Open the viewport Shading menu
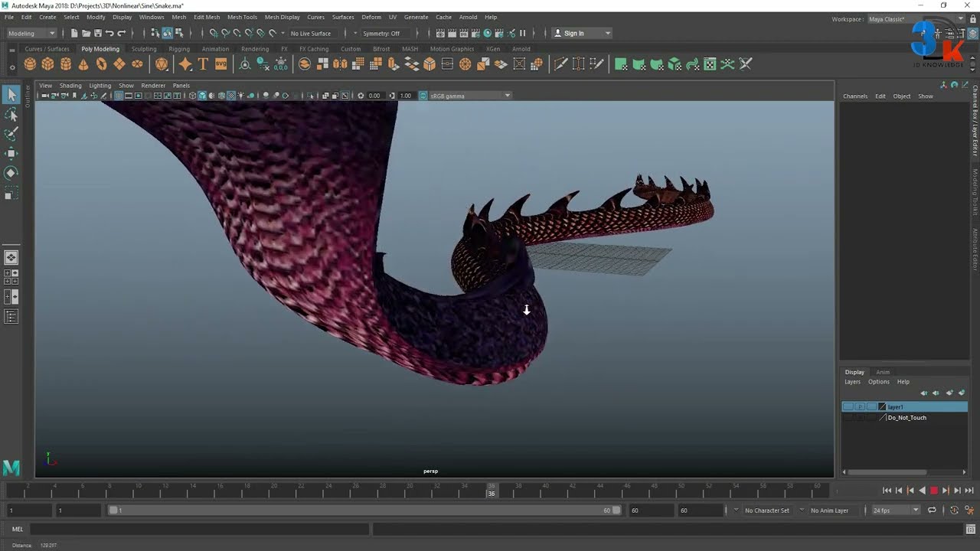Screen dimensions: 980x551 (70, 86)
